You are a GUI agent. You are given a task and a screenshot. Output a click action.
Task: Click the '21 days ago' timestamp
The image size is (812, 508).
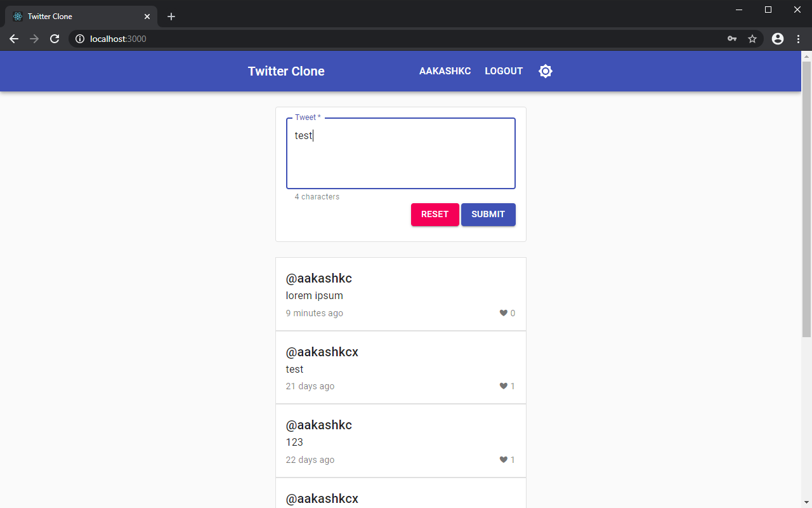(310, 386)
